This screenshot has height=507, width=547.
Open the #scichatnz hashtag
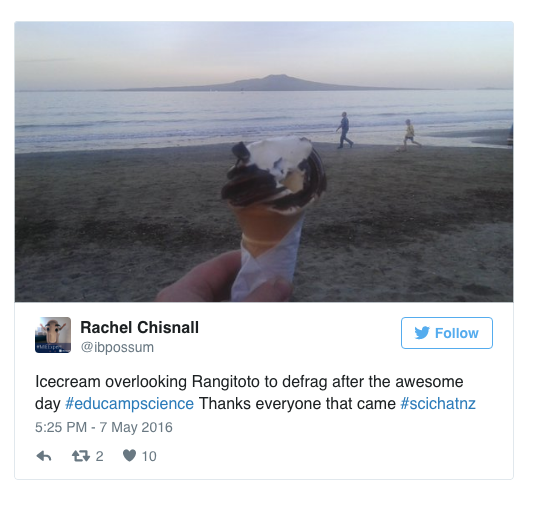click(438, 404)
